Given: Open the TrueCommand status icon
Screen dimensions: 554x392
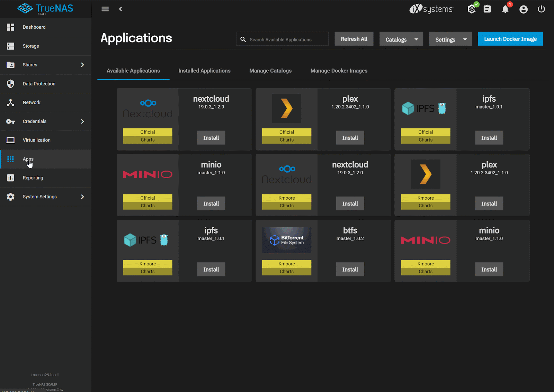Looking at the screenshot, I should coord(472,9).
